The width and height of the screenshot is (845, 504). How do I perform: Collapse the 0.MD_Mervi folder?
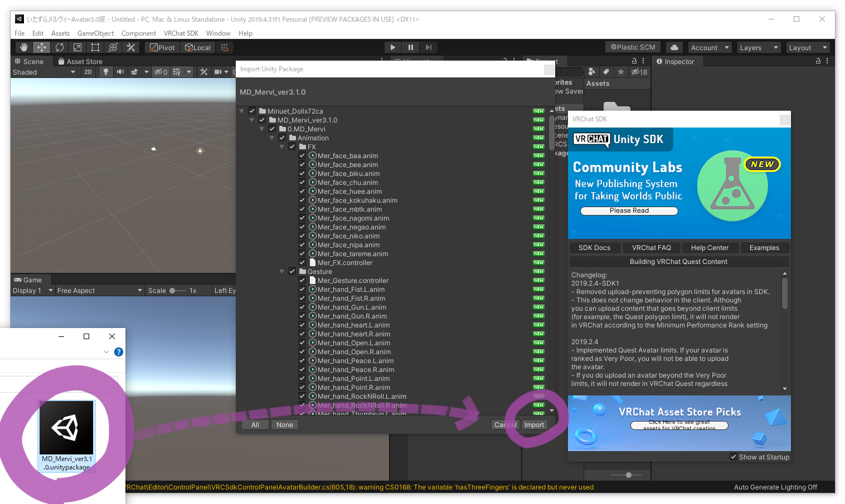coord(262,129)
